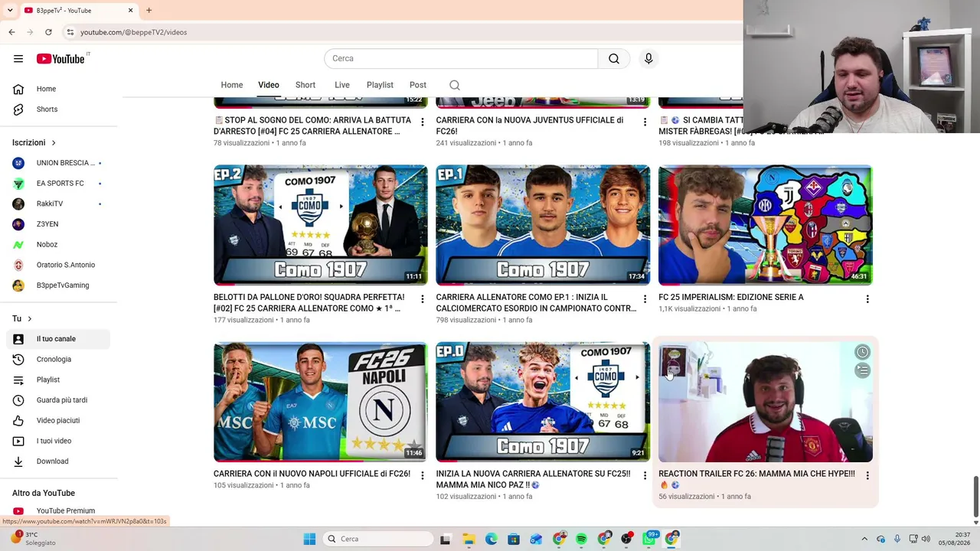The image size is (980, 551).
Task: Open options menu for BELOTTI DA PALLONE D'ORO video
Action: [x=423, y=298]
